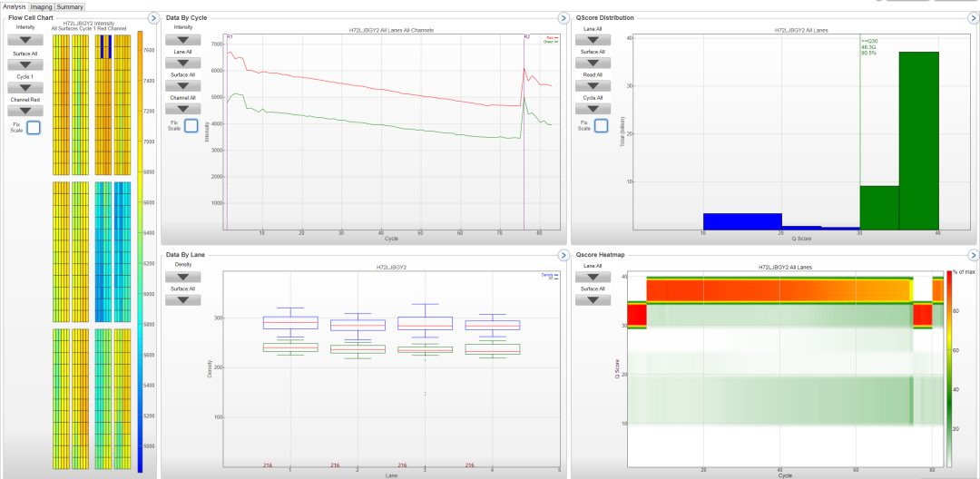Open the Intensity dropdown in Flow Cell Chart

25,40
